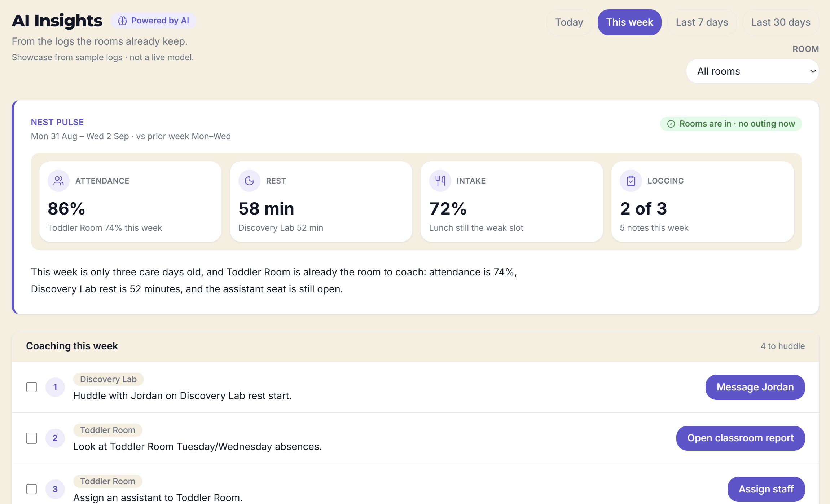Click Toddler Room tag on assistant task

[107, 481]
